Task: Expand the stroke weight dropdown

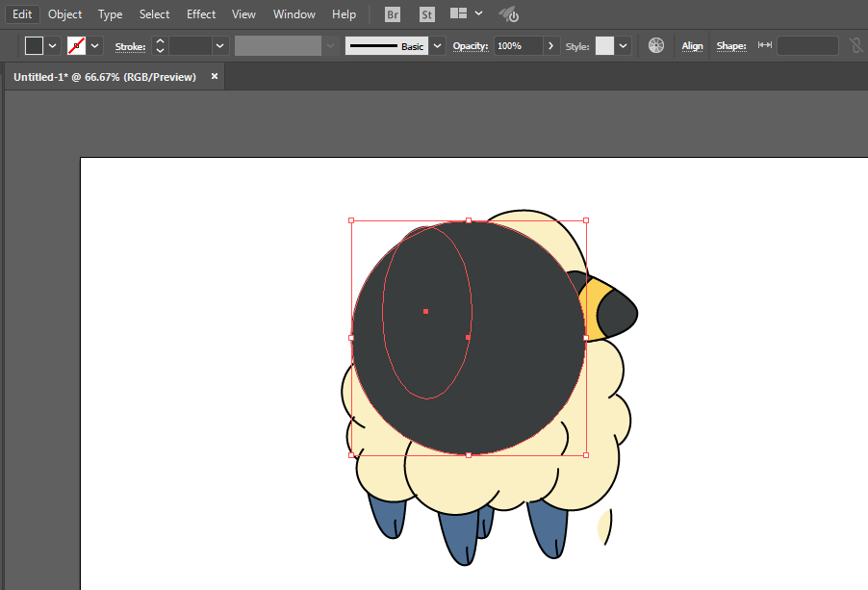Action: click(219, 46)
